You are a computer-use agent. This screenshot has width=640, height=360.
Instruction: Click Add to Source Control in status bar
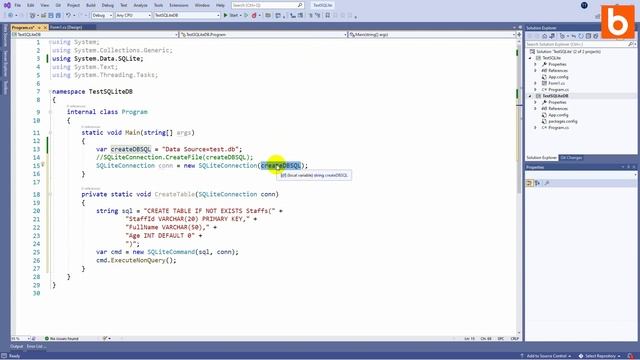tap(546, 356)
